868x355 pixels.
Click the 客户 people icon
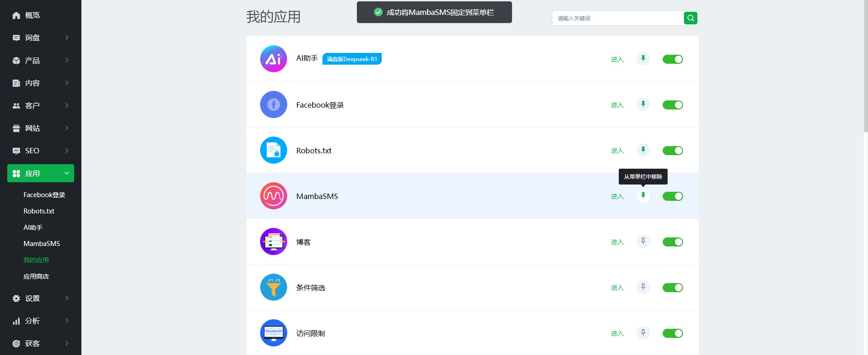(x=16, y=106)
